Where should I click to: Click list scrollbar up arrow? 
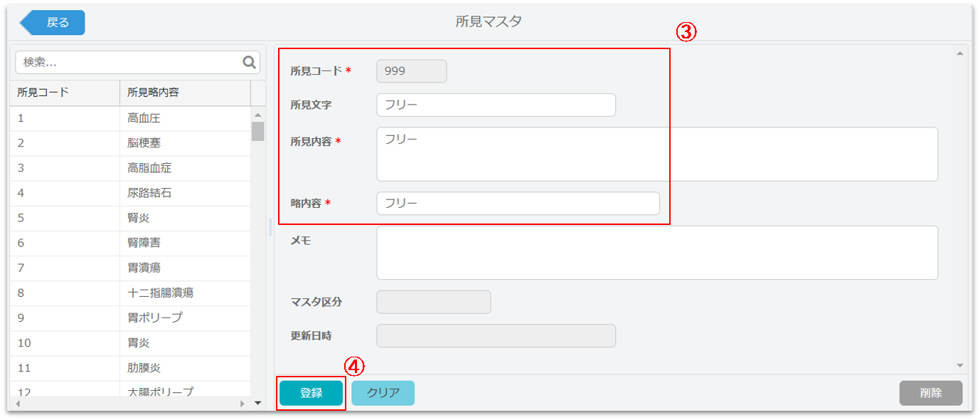pos(257,115)
